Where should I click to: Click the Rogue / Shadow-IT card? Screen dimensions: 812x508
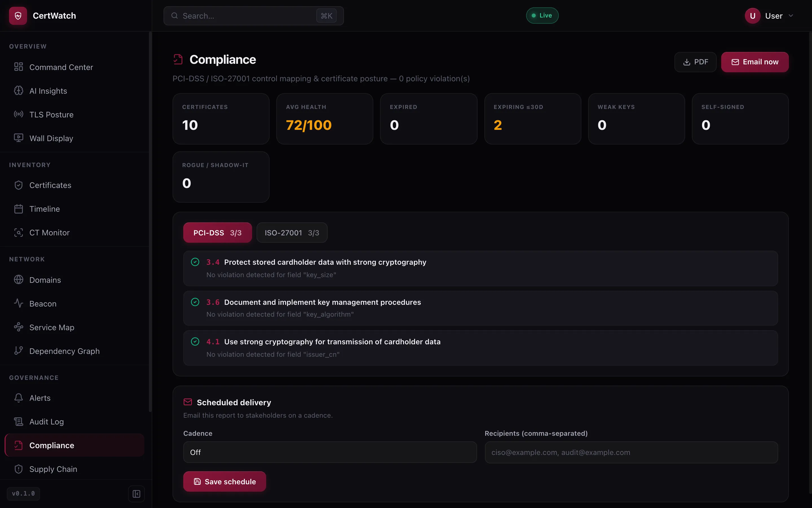click(221, 177)
